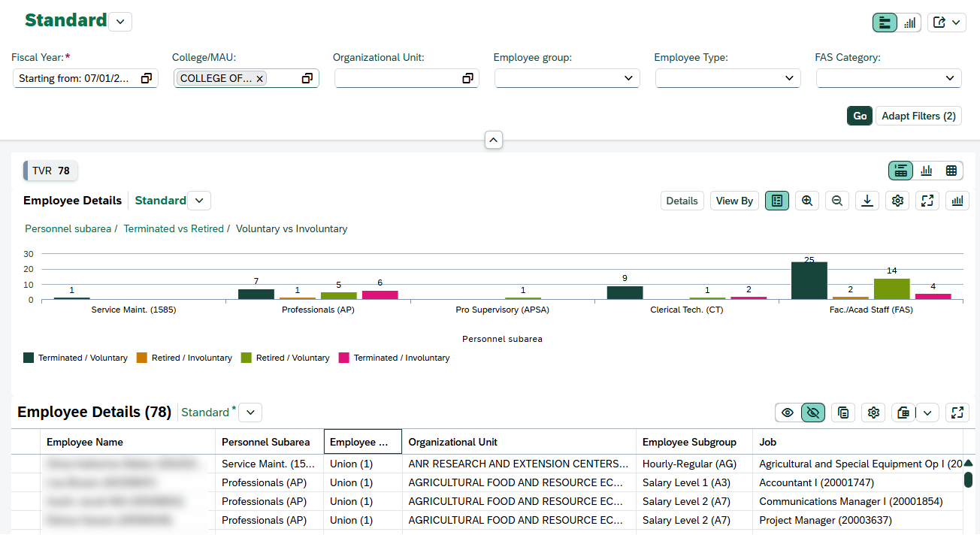The width and height of the screenshot is (980, 535).
Task: Hide selected rows with the crossed-eye toggle
Action: [812, 413]
